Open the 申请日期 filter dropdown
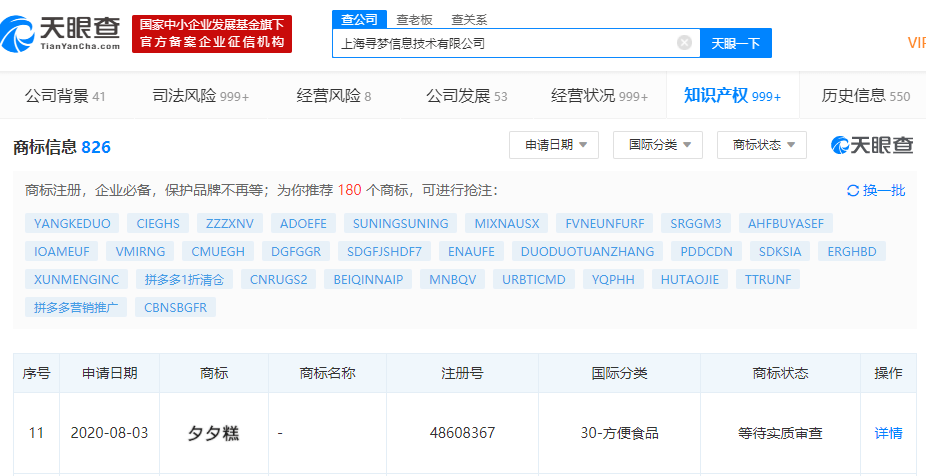 coord(554,145)
